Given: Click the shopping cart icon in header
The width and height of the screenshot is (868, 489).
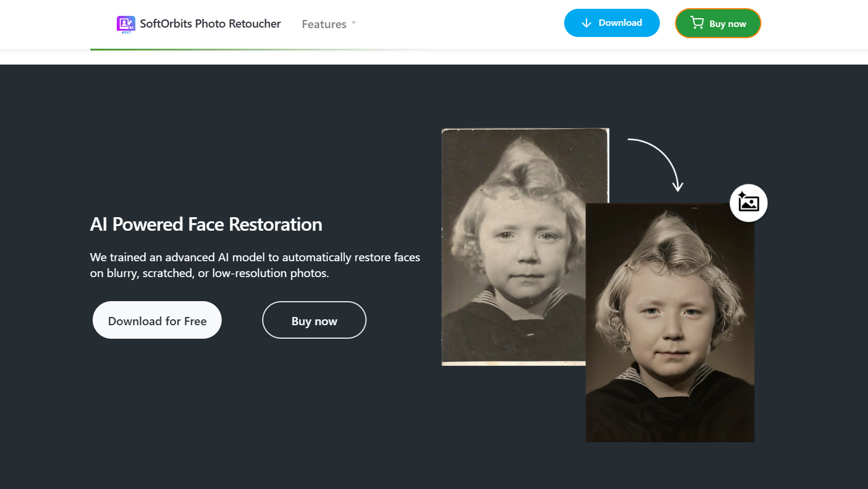Looking at the screenshot, I should tap(697, 23).
